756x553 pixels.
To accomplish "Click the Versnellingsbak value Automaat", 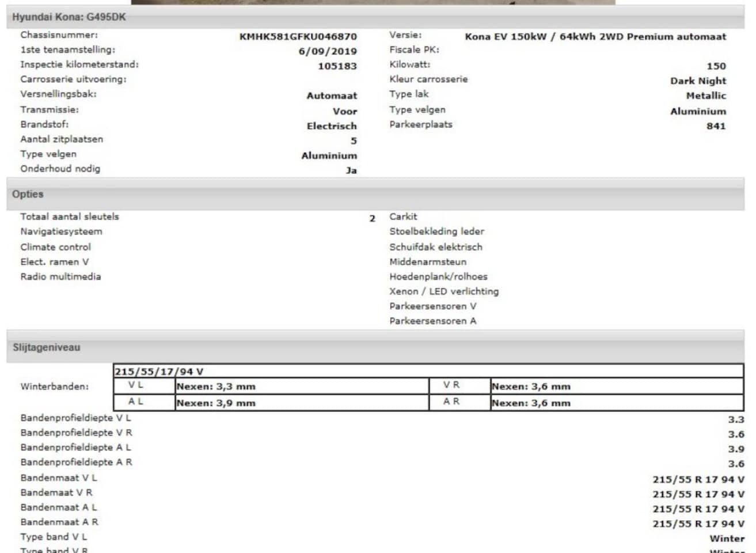I will tap(332, 96).
